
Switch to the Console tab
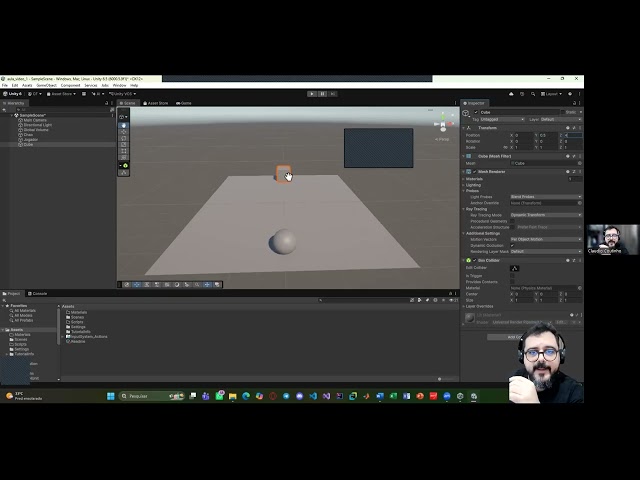coord(37,294)
